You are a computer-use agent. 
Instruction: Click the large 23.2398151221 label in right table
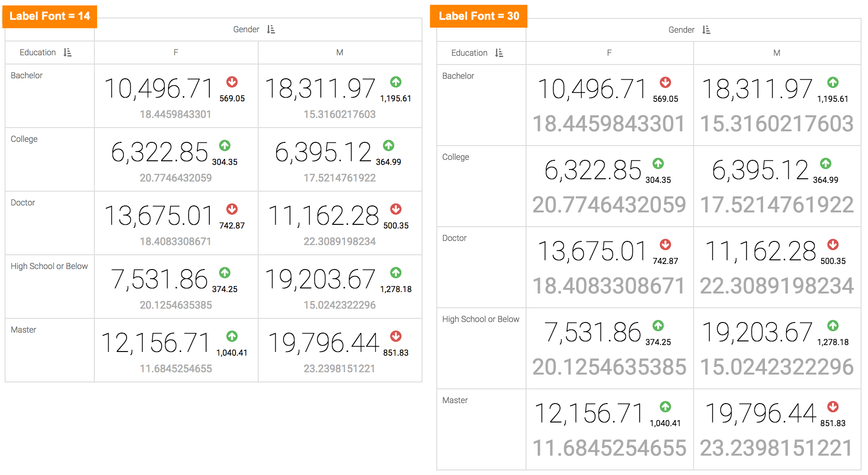pos(776,448)
